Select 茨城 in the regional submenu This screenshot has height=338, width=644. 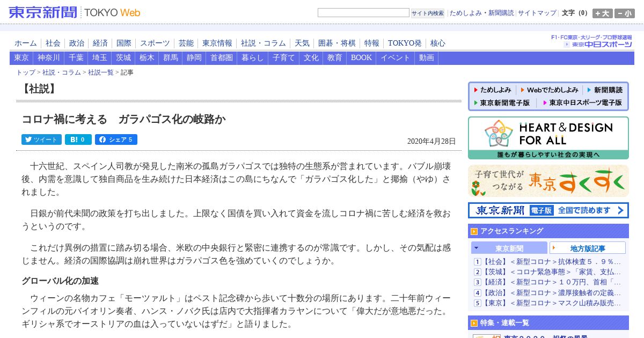(x=123, y=58)
